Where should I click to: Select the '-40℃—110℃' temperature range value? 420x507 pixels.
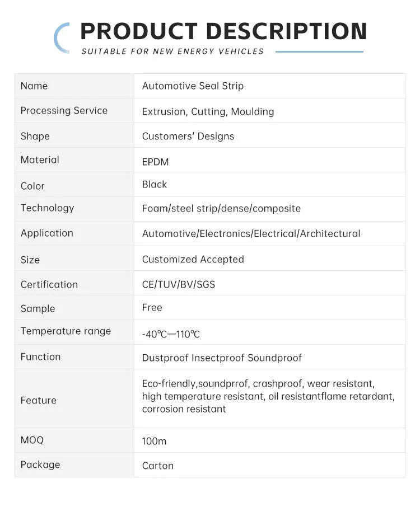[x=171, y=334]
